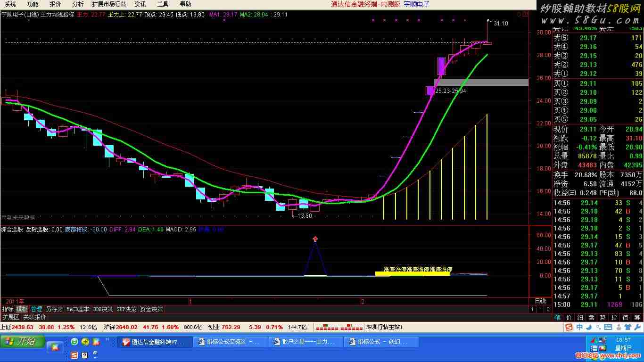Select the 资金决策 tab
Screen dimensions: 644x362
(x=151, y=309)
